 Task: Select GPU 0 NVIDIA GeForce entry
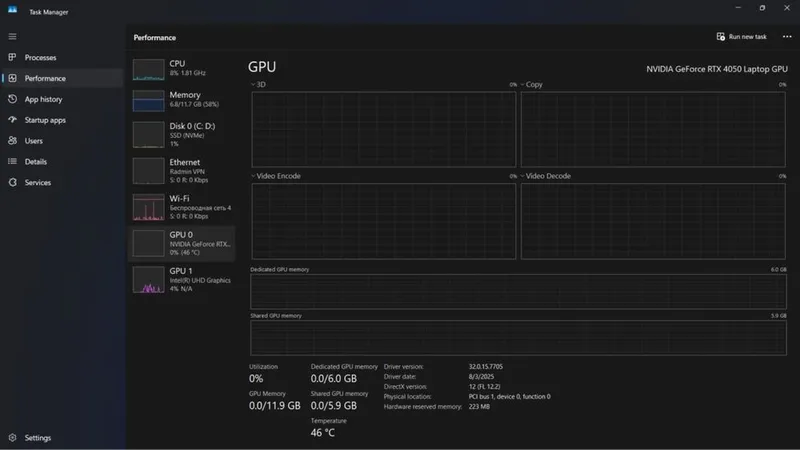[x=181, y=243]
